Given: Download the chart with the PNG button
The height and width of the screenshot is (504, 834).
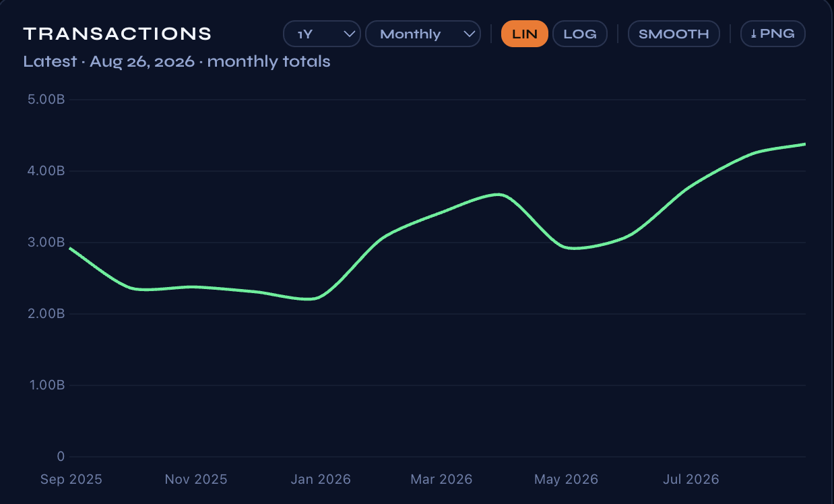Looking at the screenshot, I should click(x=773, y=34).
